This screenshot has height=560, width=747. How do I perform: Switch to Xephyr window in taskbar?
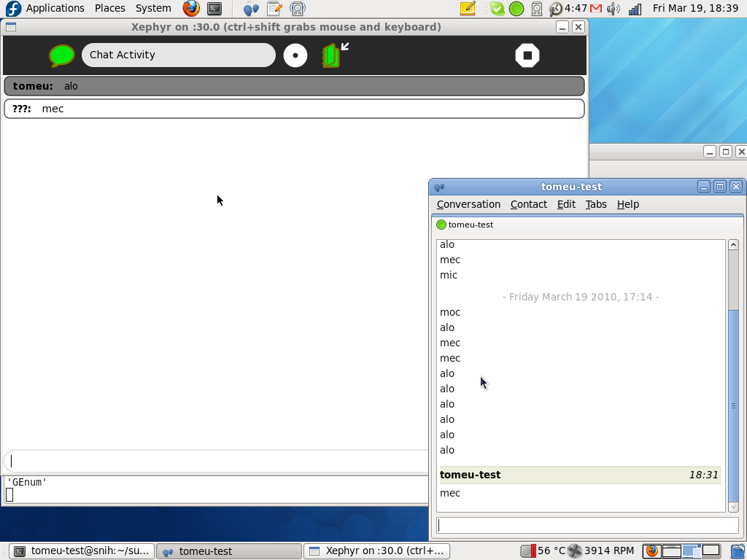click(x=376, y=551)
